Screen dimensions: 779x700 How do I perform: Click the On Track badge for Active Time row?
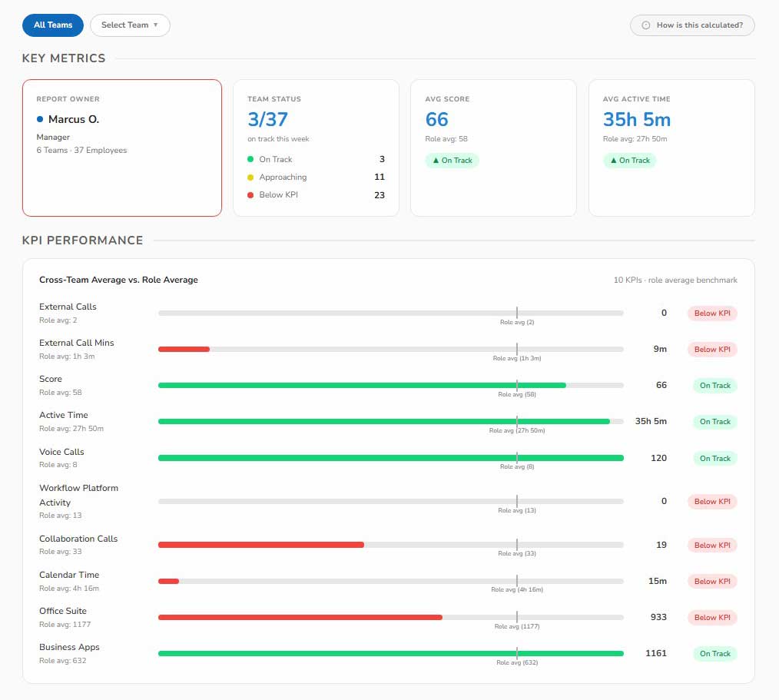click(x=715, y=421)
